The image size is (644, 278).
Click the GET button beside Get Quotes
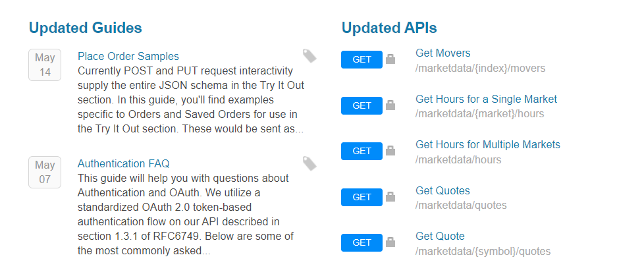(x=362, y=197)
